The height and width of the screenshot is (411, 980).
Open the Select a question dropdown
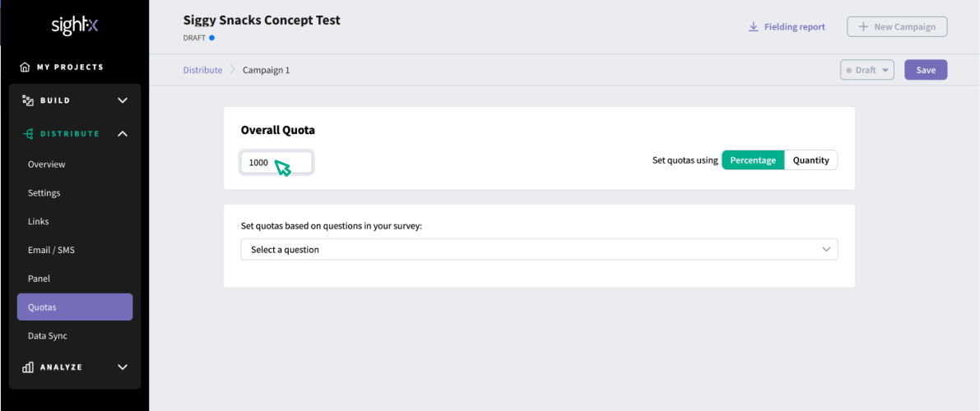pyautogui.click(x=539, y=249)
